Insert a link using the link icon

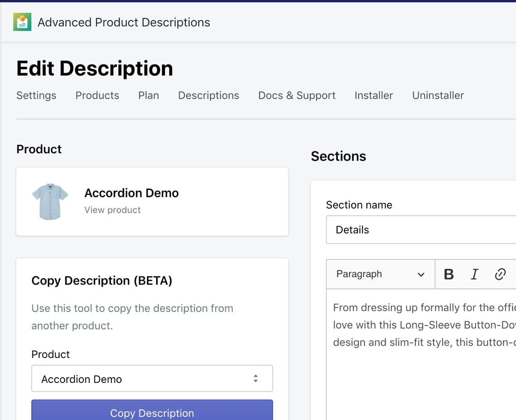(x=500, y=274)
